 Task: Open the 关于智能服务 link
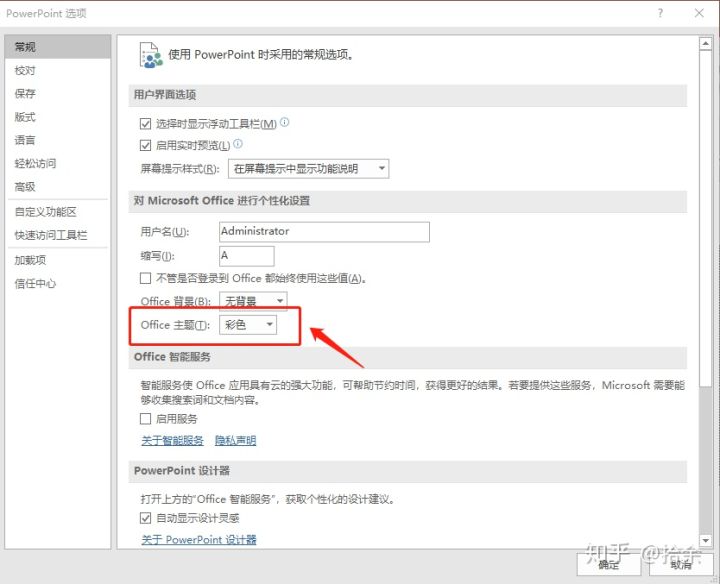tap(172, 440)
